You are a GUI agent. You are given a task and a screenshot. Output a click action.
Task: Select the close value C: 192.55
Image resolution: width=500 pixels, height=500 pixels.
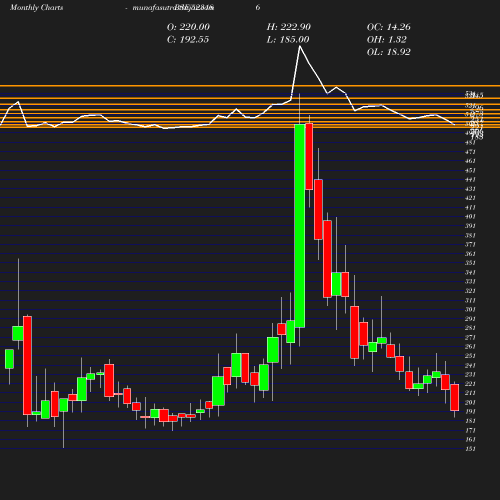point(188,40)
